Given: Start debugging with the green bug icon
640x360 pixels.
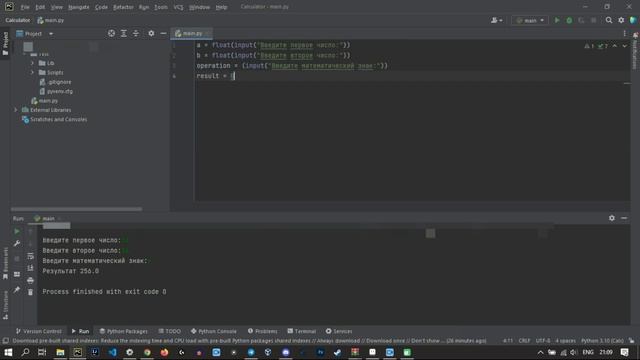Looking at the screenshot, I should (x=569, y=20).
